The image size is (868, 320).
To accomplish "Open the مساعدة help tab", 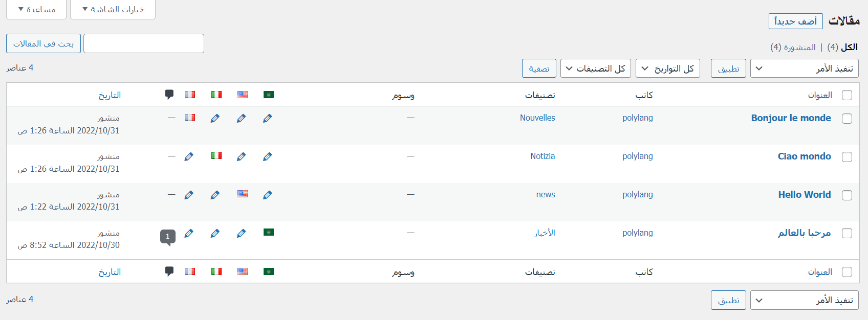I will pos(36,9).
